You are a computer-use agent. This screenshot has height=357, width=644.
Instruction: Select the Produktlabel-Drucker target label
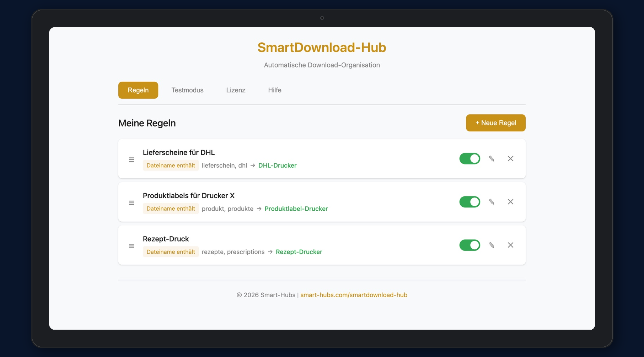tap(296, 209)
